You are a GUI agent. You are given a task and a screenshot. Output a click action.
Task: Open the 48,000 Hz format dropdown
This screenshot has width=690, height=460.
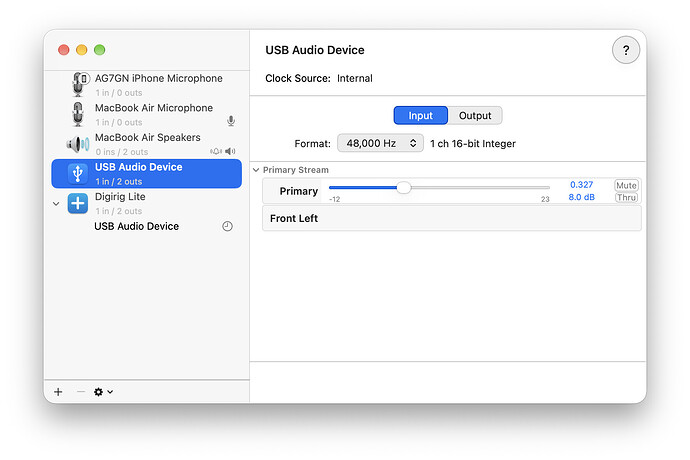[x=380, y=143]
